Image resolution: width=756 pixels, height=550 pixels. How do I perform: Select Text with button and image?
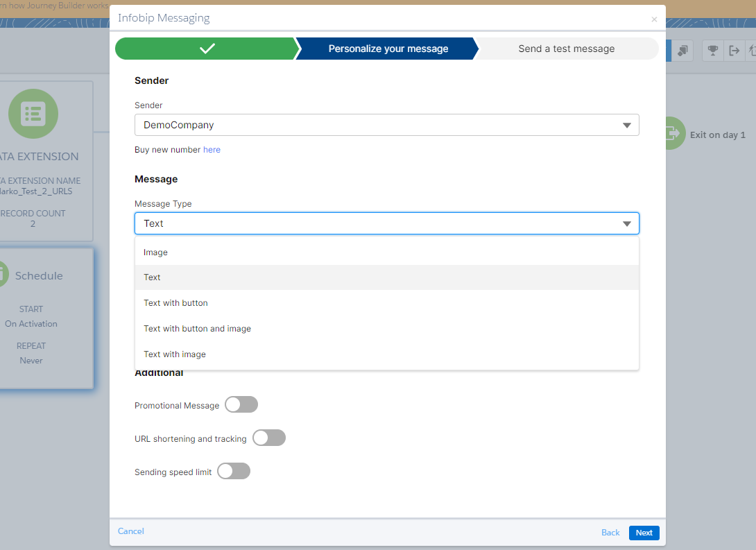(387, 328)
